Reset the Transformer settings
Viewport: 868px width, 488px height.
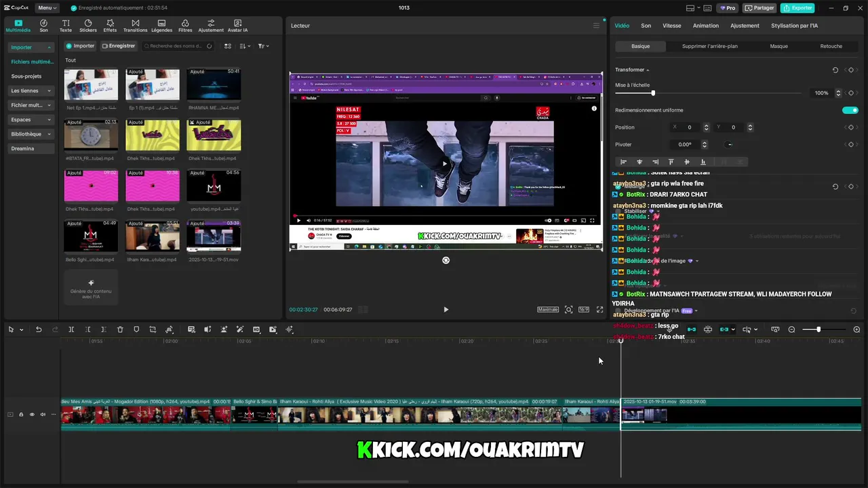(835, 70)
